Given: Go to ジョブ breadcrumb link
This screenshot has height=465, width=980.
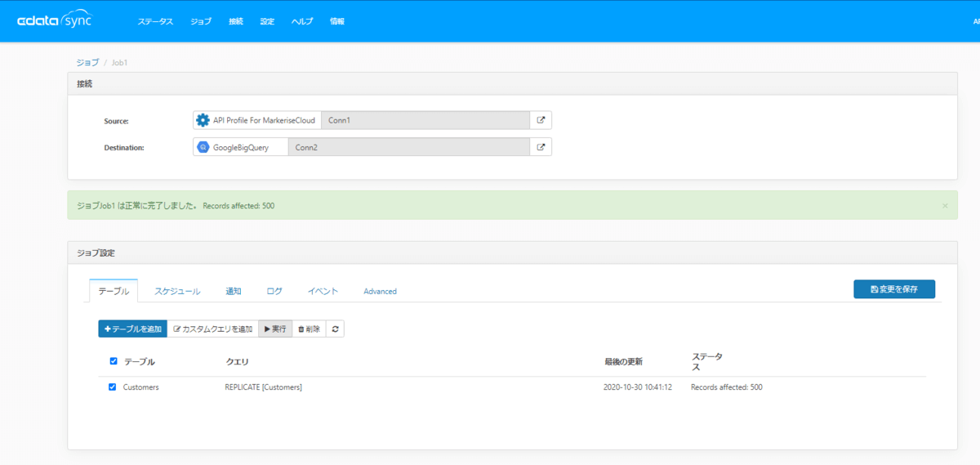Looking at the screenshot, I should coord(87,62).
